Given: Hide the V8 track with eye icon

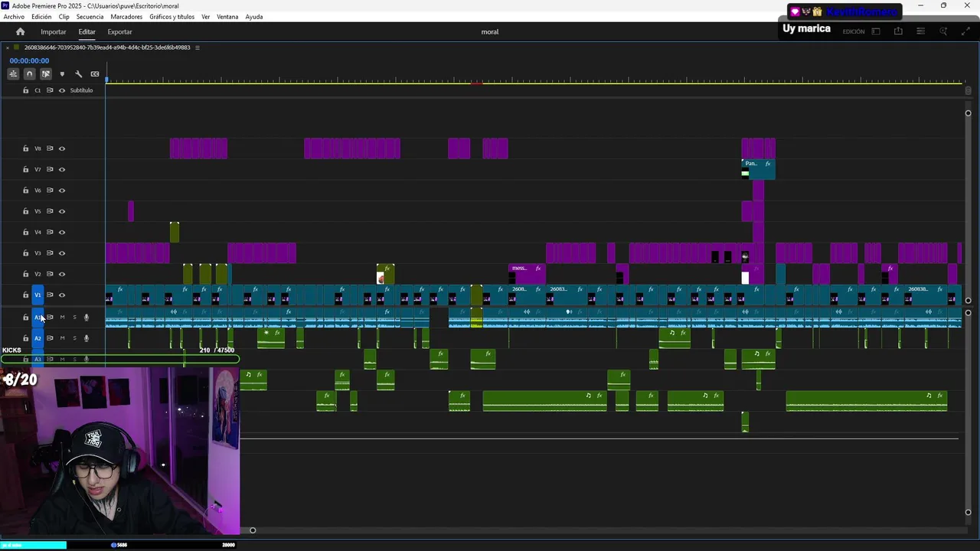Looking at the screenshot, I should tap(62, 148).
